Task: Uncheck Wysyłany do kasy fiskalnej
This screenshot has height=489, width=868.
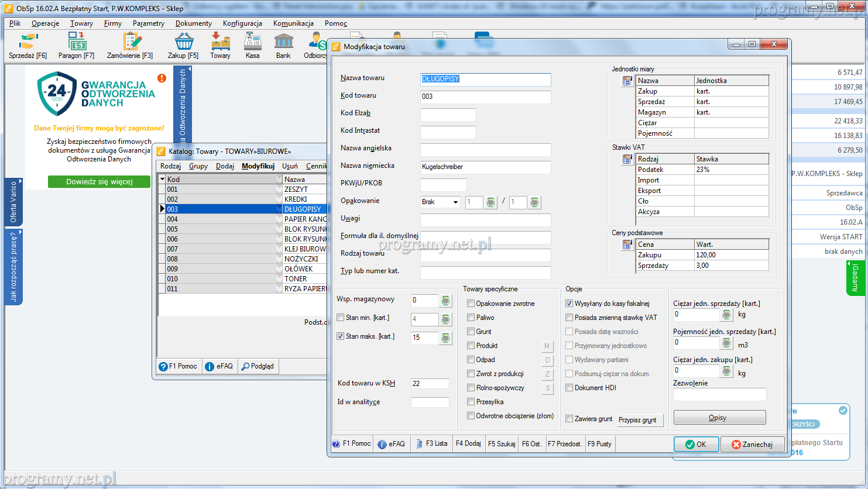Action: pos(569,304)
